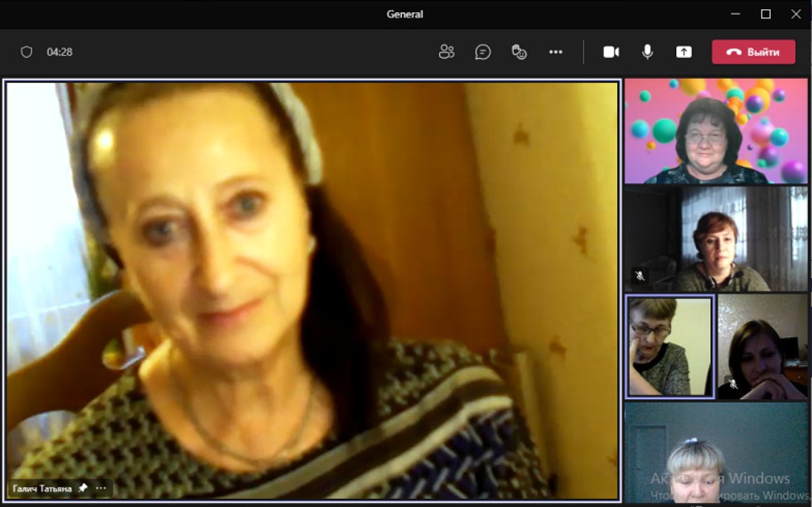Screen dimensions: 812x507
Task: Maximize the Teams meeting window
Action: pos(766,14)
